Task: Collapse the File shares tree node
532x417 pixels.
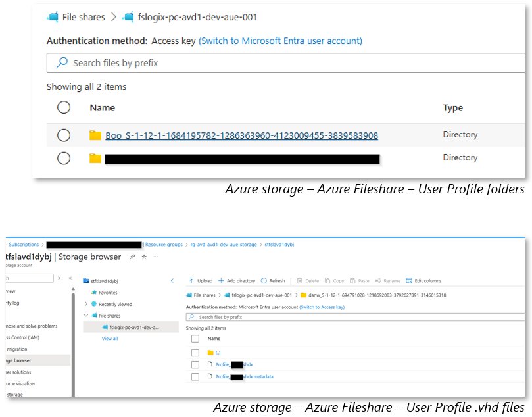Action: coord(85,316)
